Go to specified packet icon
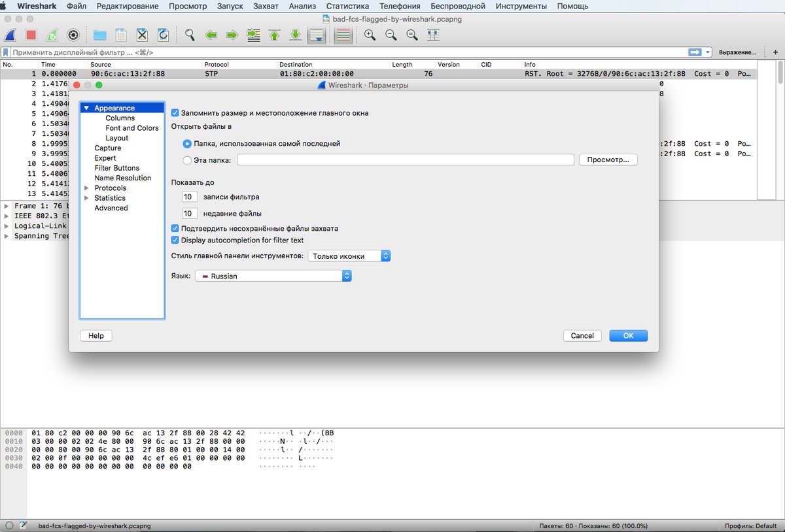The width and height of the screenshot is (785, 532). pos(253,35)
